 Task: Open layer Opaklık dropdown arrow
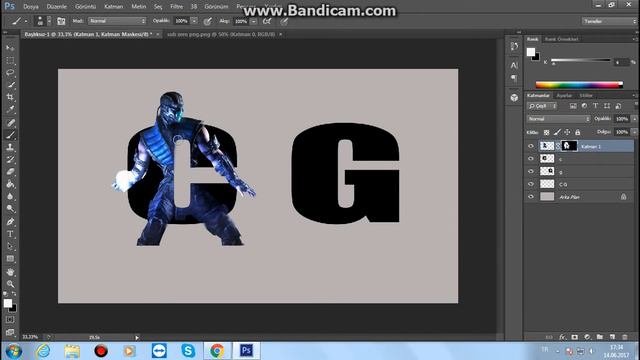pos(634,119)
